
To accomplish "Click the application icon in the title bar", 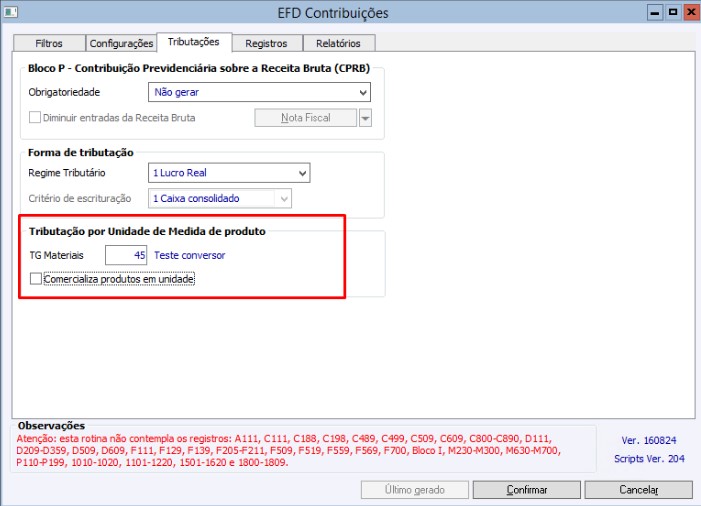I will click(10, 12).
